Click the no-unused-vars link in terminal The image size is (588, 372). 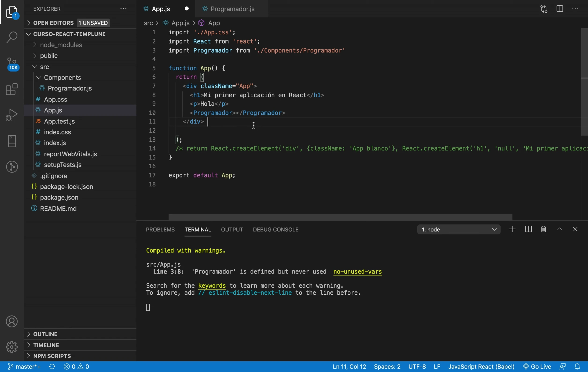click(x=357, y=271)
